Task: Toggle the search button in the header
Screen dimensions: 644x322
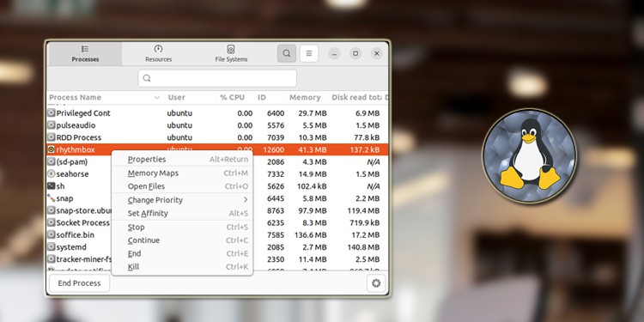Action: click(x=287, y=53)
